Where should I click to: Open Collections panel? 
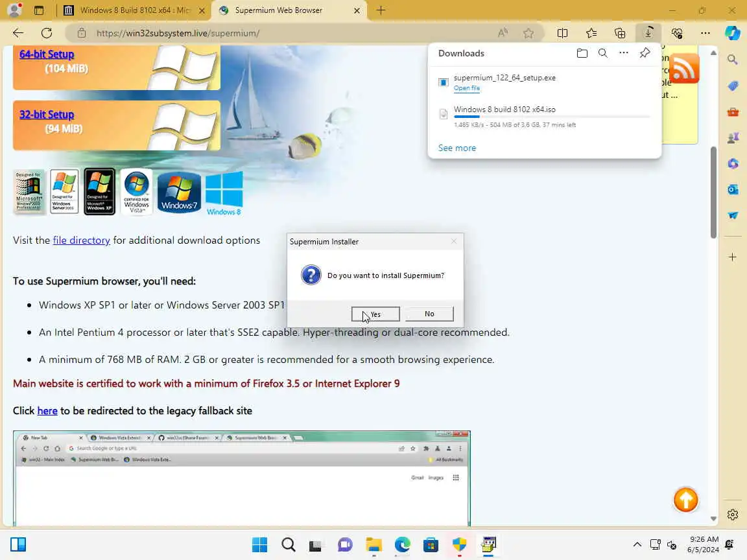click(620, 33)
